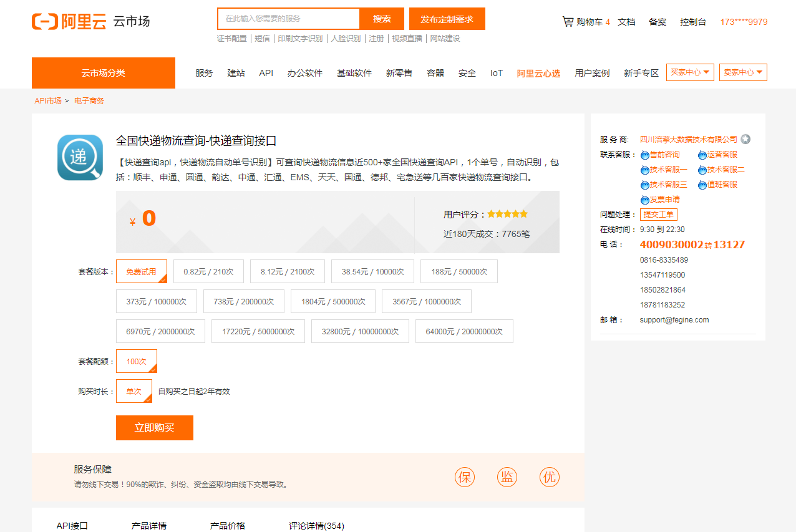Expand the 买家中心 dropdown
Viewport: 796px width, 532px height.
click(690, 72)
